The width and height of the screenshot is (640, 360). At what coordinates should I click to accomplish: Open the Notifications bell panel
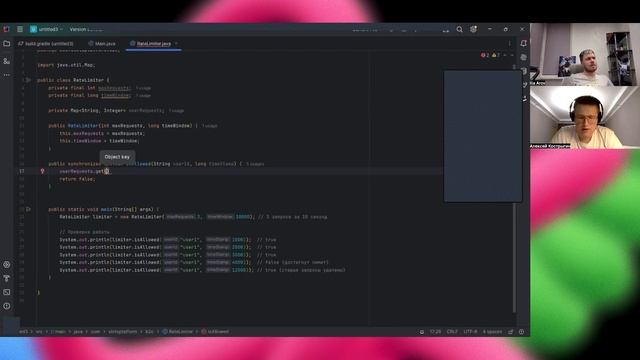[x=524, y=43]
